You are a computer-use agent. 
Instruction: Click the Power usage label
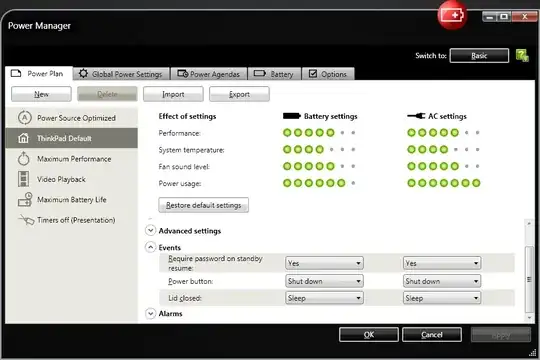tap(180, 184)
